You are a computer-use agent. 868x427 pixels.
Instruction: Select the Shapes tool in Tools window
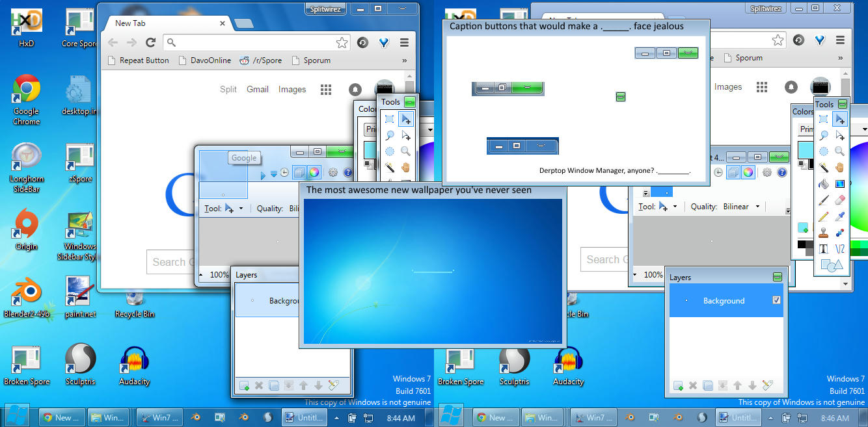pyautogui.click(x=832, y=265)
